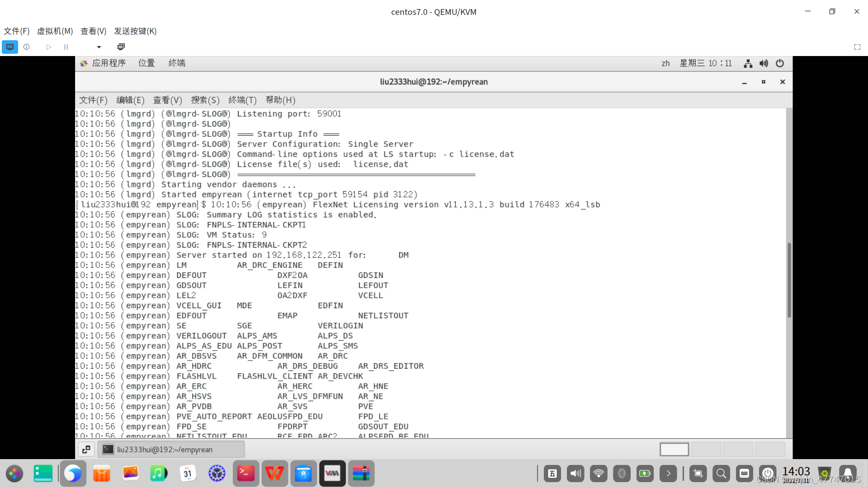Open the 虚拟机(M) menu
The width and height of the screenshot is (868, 488).
tap(55, 31)
